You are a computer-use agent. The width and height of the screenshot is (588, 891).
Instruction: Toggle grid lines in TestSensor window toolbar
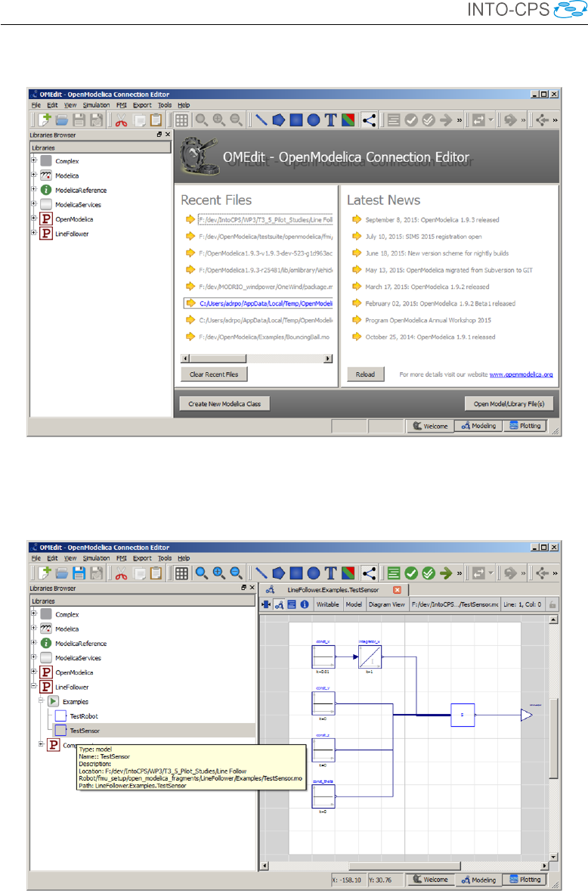(181, 573)
